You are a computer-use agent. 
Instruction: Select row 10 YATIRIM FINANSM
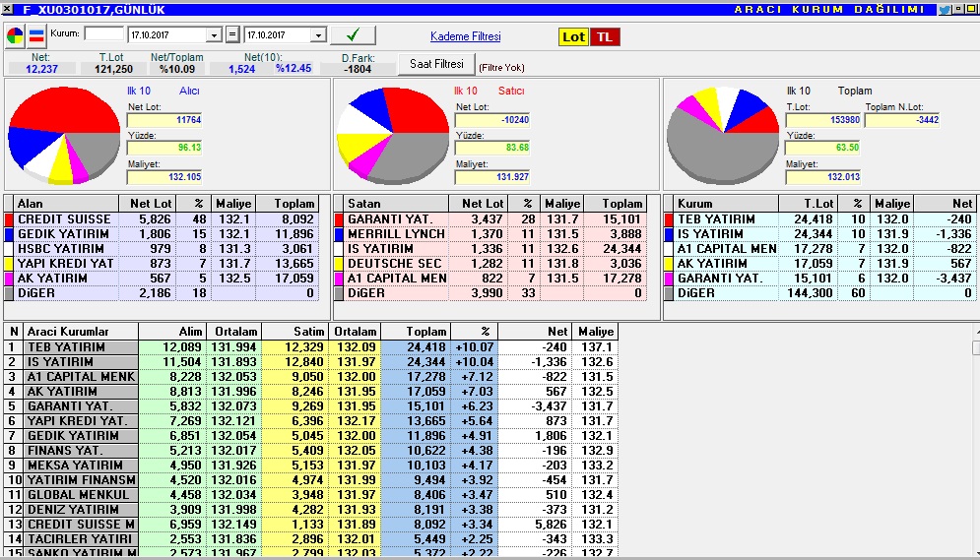310,480
